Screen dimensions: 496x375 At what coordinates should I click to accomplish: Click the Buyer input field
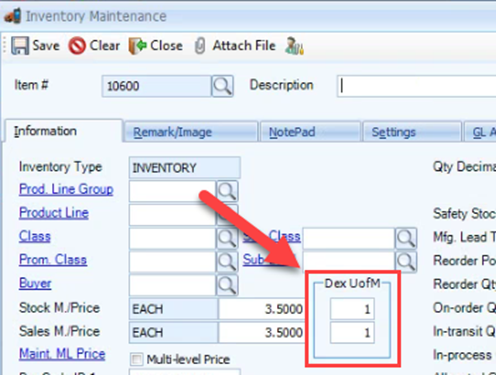coord(172,285)
